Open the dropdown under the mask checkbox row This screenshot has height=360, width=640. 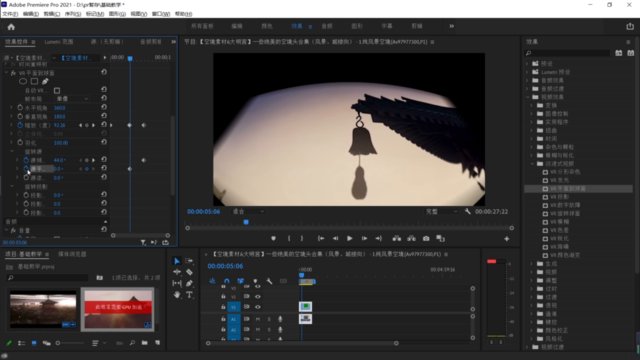(72, 99)
